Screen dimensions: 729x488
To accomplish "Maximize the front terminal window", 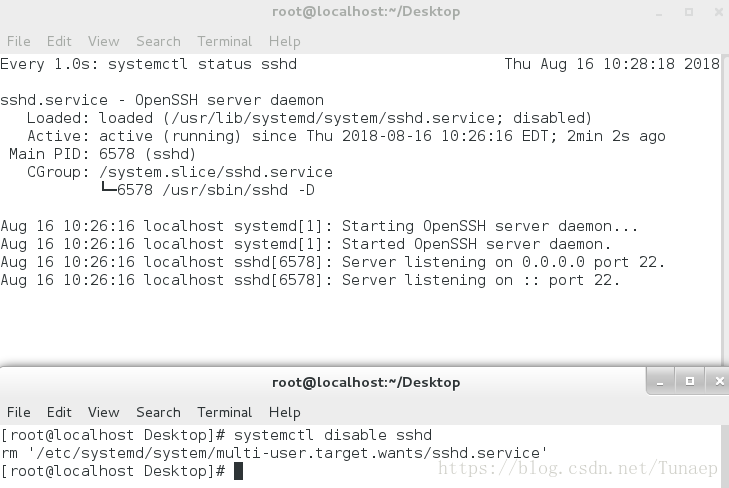I will coord(690,382).
